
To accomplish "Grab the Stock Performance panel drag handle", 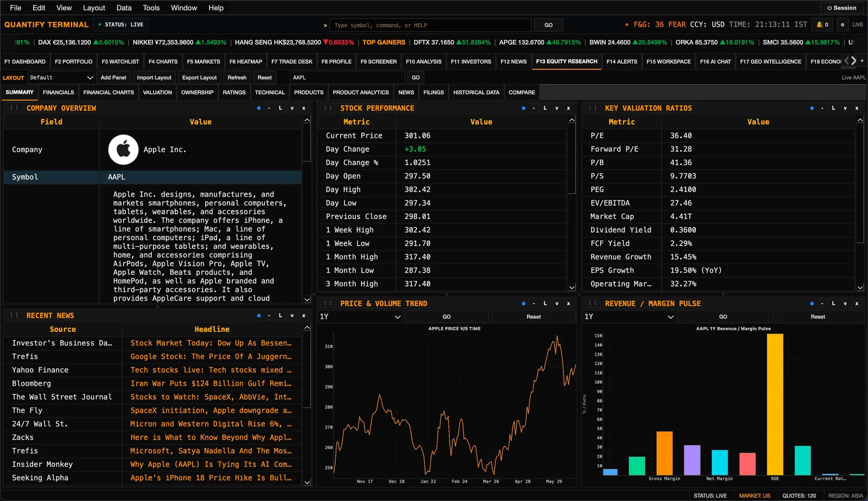I will click(x=328, y=108).
